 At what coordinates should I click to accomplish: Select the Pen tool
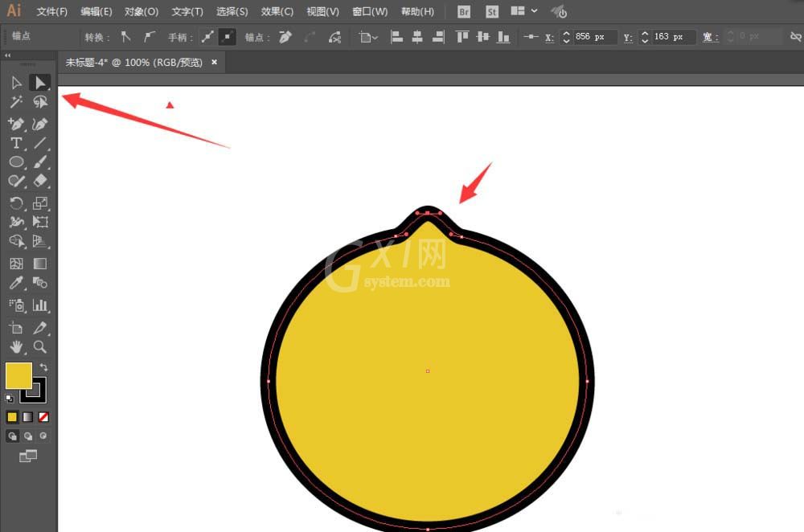pos(16,124)
